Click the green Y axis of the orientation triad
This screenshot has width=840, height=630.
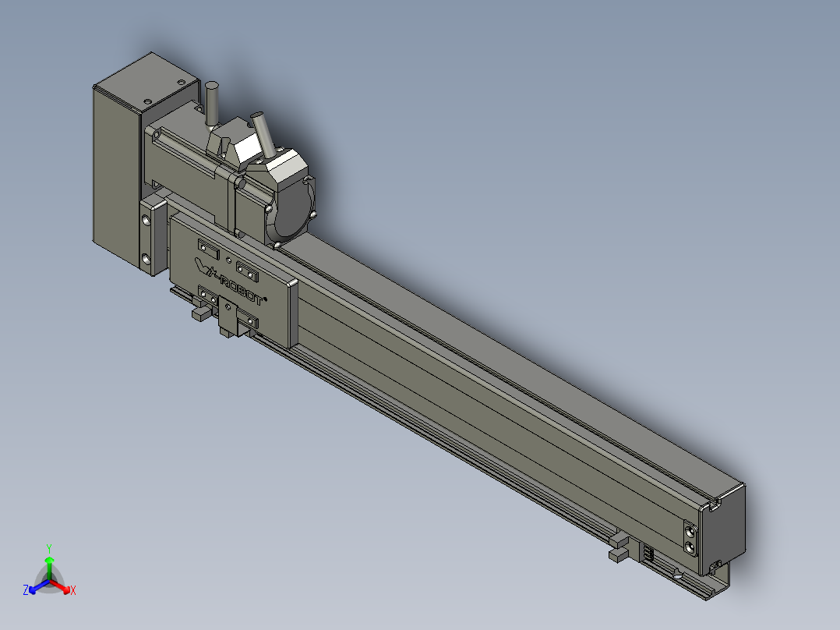coord(49,562)
